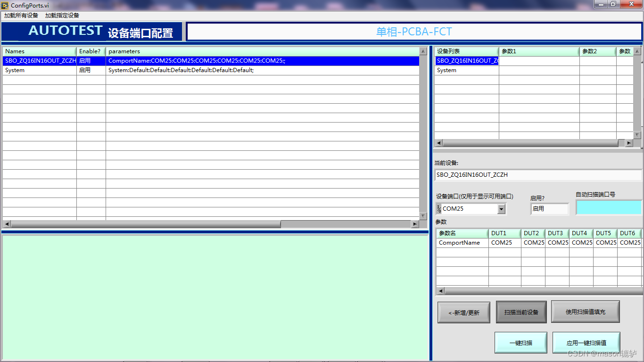644x362 pixels.
Task: Click the 参数2 column header
Action: 598,51
